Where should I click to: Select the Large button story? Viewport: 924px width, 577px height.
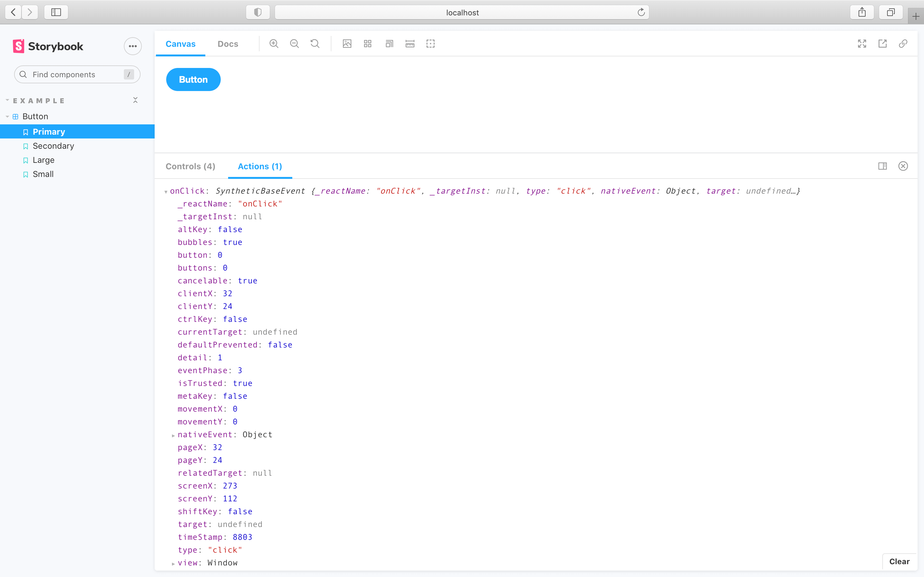click(x=43, y=160)
